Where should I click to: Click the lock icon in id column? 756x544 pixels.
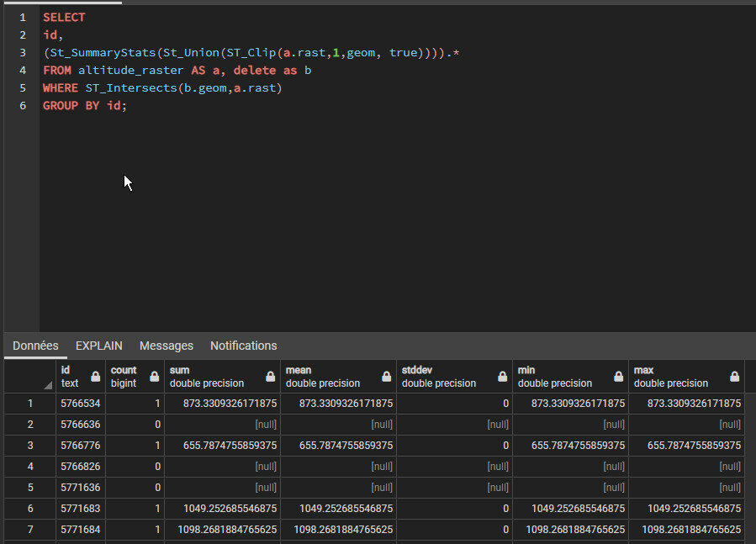pos(95,377)
